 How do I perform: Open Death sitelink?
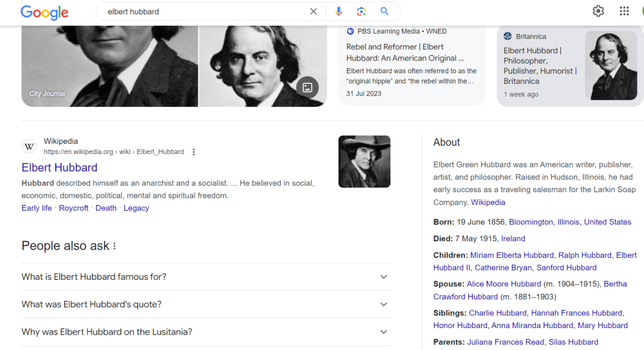point(106,208)
